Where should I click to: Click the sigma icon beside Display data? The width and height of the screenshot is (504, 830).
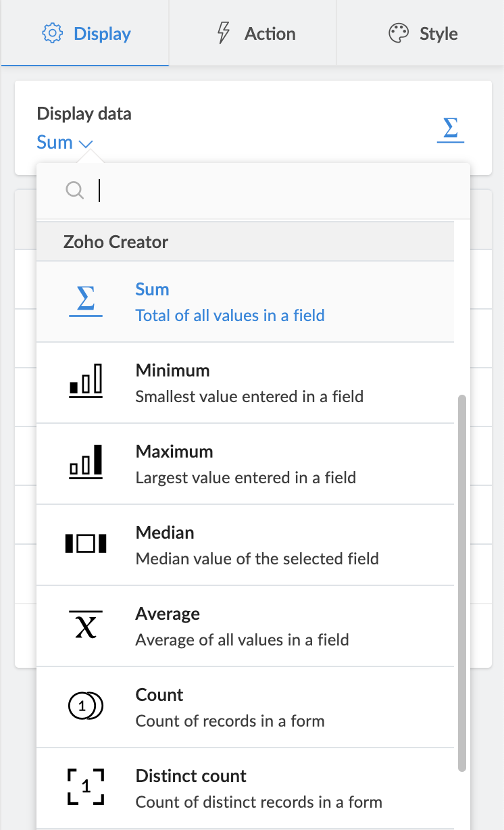[451, 128]
